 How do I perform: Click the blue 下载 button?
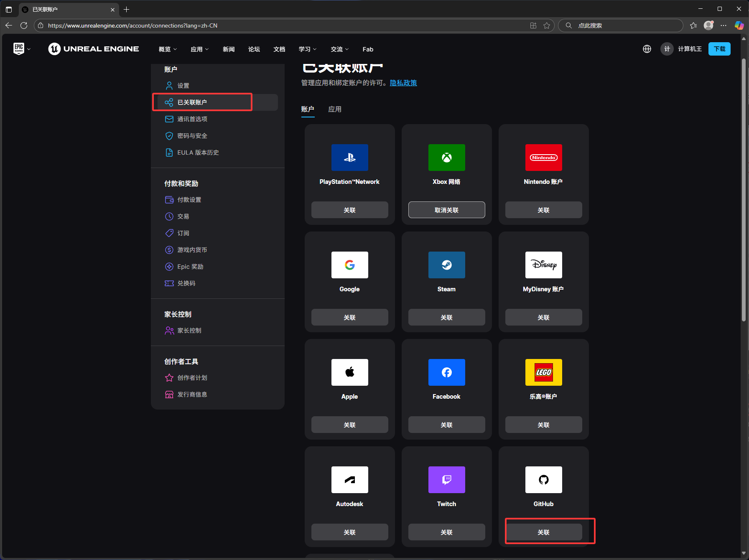719,49
